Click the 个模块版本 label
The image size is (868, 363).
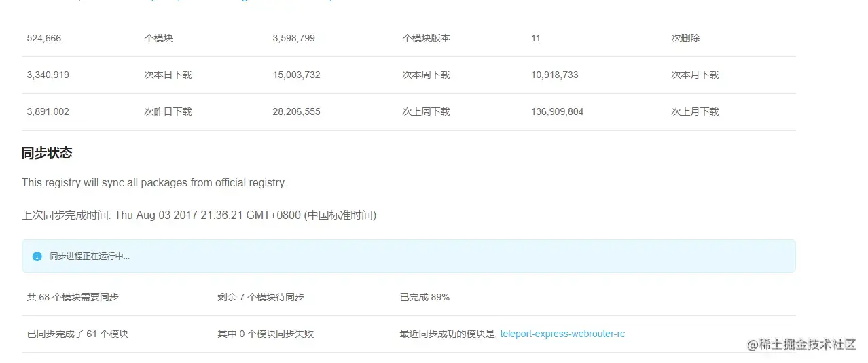[x=426, y=38]
